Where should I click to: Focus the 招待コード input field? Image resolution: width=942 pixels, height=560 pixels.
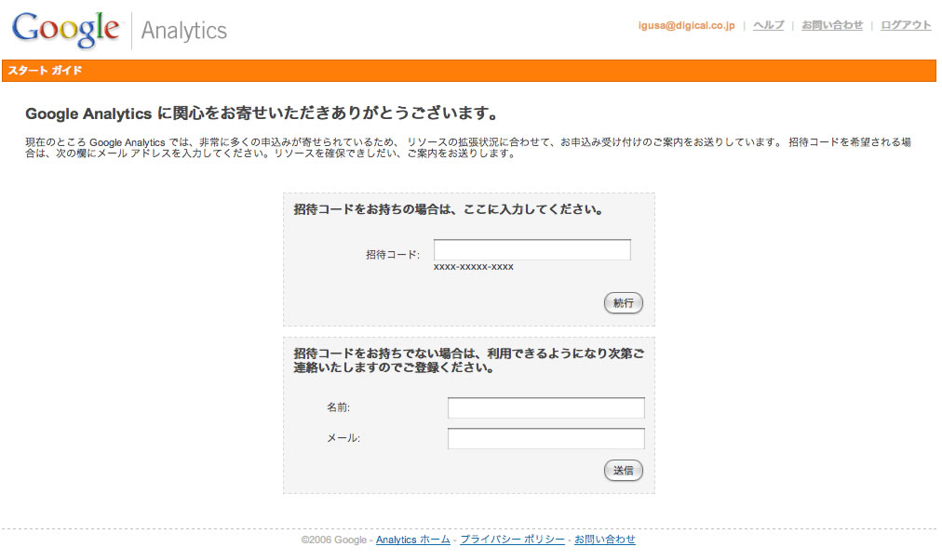click(532, 250)
